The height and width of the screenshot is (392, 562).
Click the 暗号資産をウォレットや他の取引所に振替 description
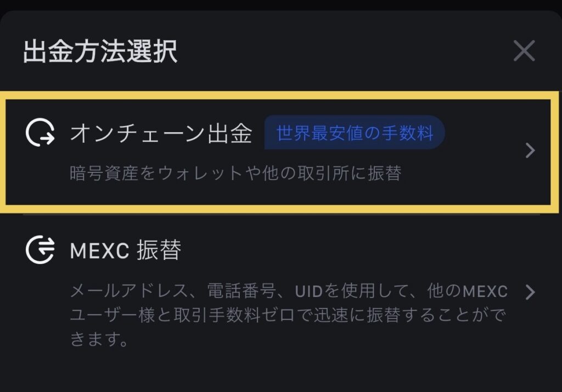pyautogui.click(x=236, y=173)
